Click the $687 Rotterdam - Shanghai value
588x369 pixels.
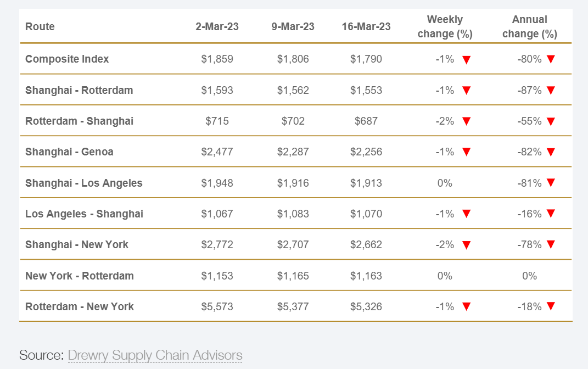(x=366, y=121)
